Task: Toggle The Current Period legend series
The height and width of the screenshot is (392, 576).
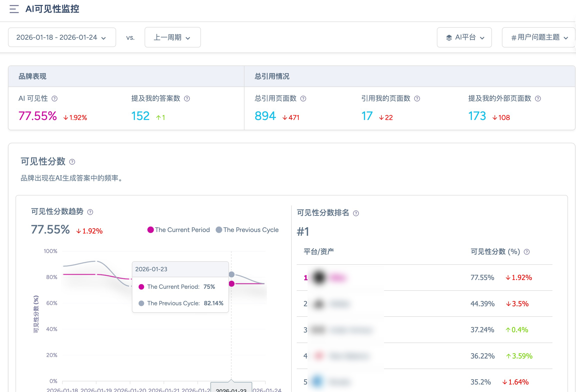Action: point(179,230)
